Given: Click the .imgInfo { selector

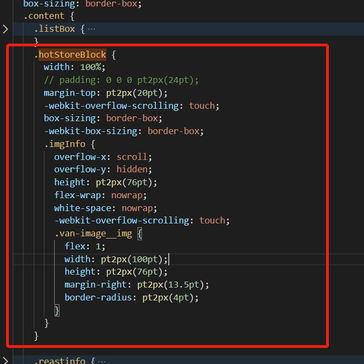Looking at the screenshot, I should [x=70, y=144].
